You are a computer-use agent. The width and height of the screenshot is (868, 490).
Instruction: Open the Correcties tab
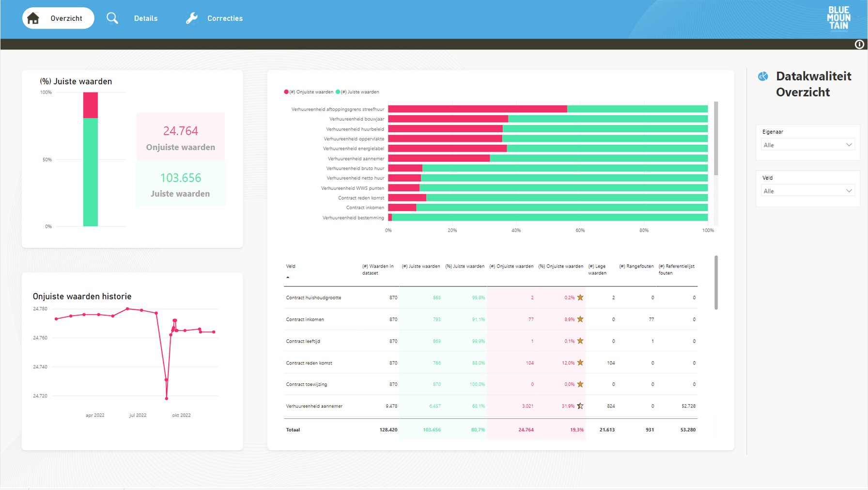click(225, 18)
